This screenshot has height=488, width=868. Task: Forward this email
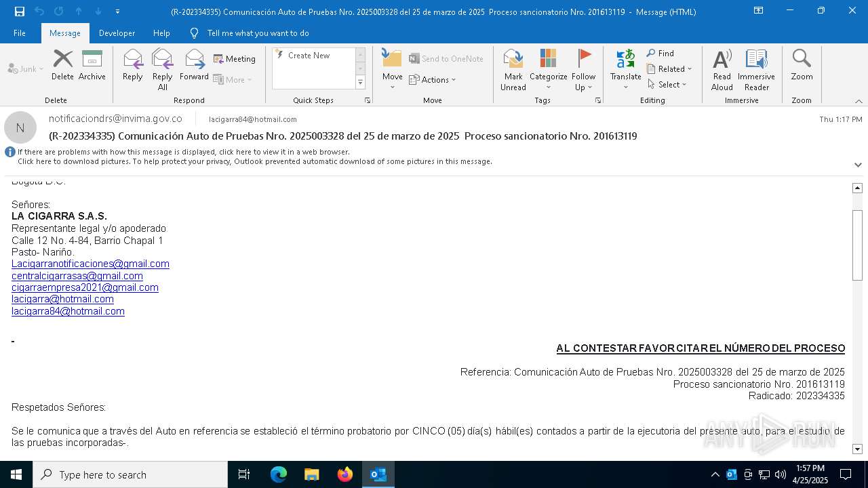(194, 65)
